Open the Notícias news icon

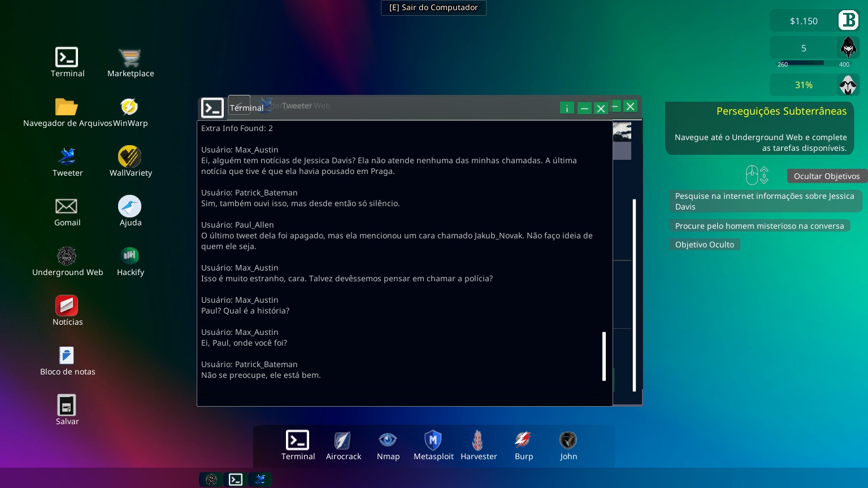click(x=67, y=306)
